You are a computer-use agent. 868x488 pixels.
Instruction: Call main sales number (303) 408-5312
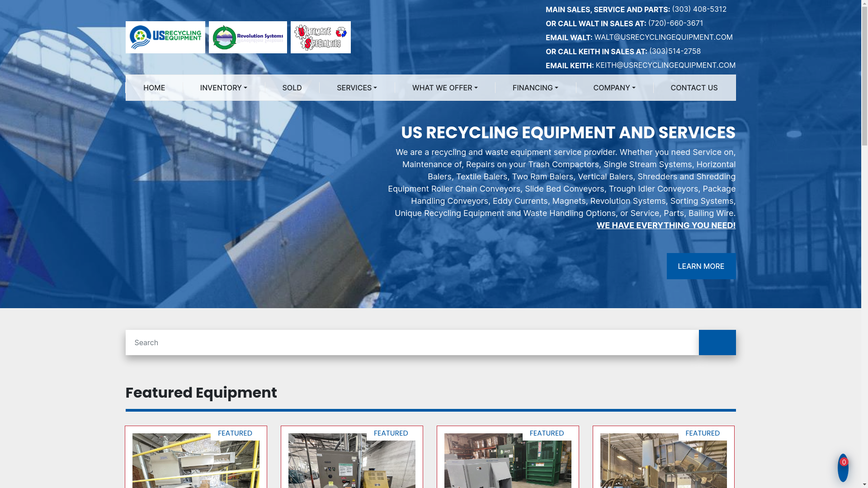click(699, 9)
